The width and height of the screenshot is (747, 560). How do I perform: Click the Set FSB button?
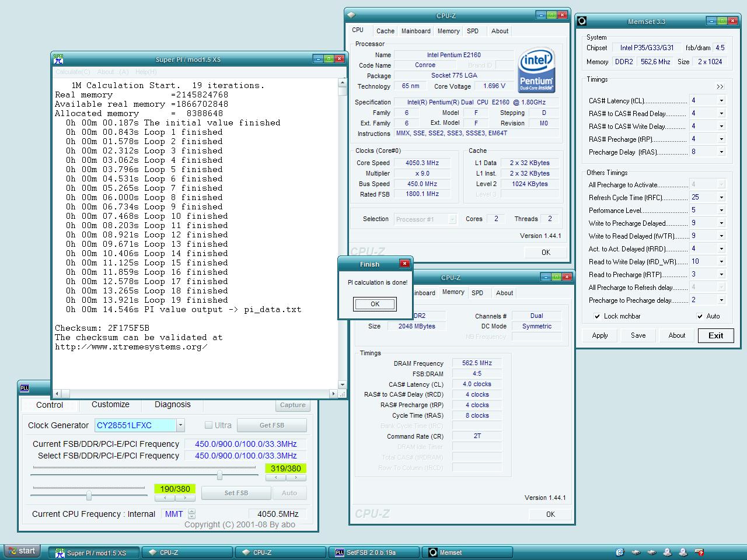(236, 493)
